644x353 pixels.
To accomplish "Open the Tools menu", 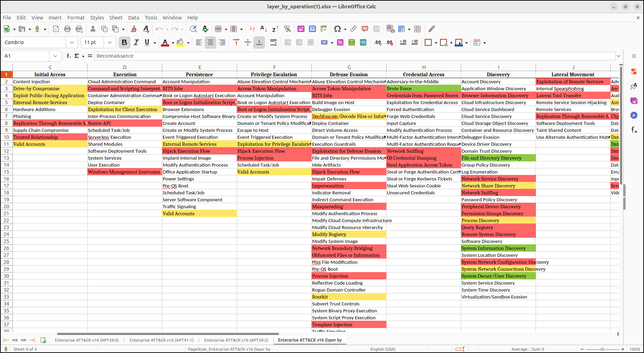I will pos(151,18).
